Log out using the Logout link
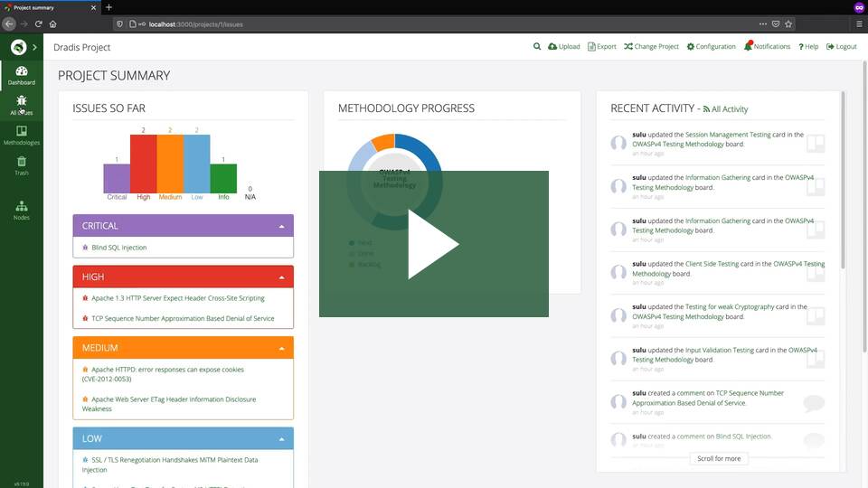This screenshot has height=488, width=868. (x=842, y=46)
